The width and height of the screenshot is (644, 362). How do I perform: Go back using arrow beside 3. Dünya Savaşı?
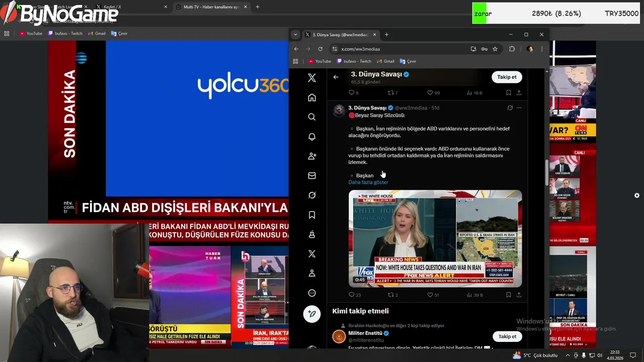[x=336, y=77]
